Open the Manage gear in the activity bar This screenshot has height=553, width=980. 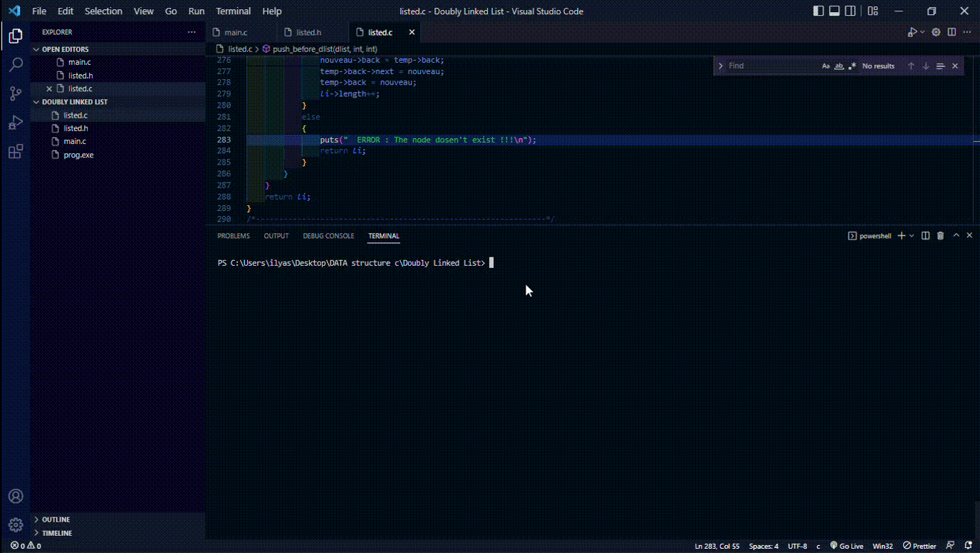click(x=15, y=524)
